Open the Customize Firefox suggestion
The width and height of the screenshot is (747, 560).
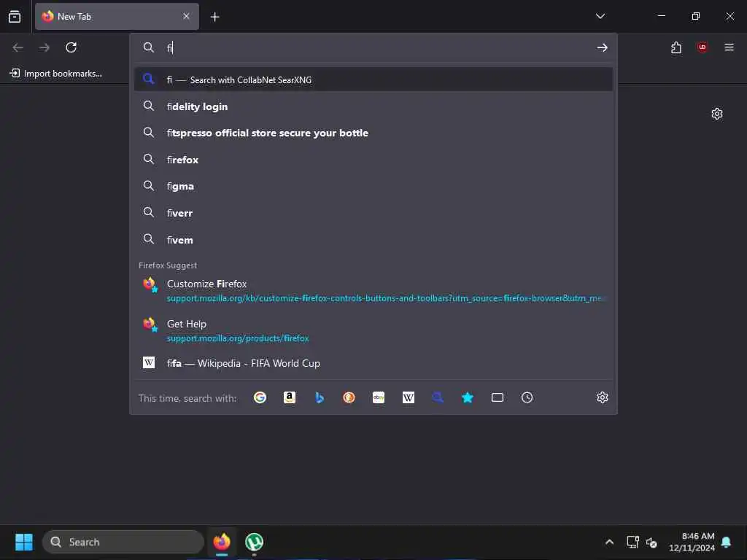(x=373, y=290)
